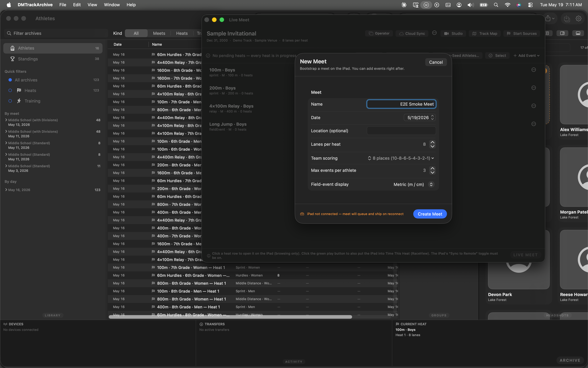The image size is (588, 368).
Task: Open Control Center in menu bar
Action: point(530,5)
